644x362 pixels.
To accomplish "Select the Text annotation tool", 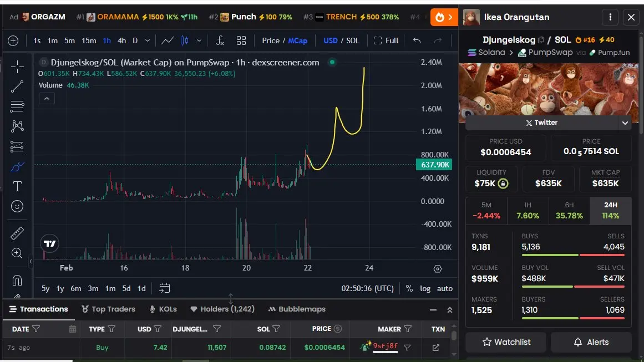I will (17, 186).
